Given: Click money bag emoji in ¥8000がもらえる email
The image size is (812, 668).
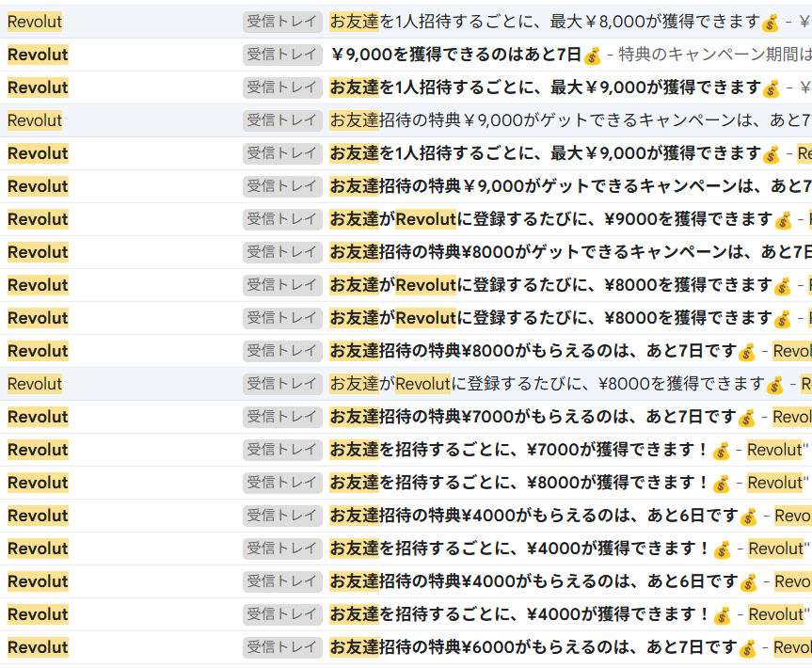Looking at the screenshot, I should point(747,352).
